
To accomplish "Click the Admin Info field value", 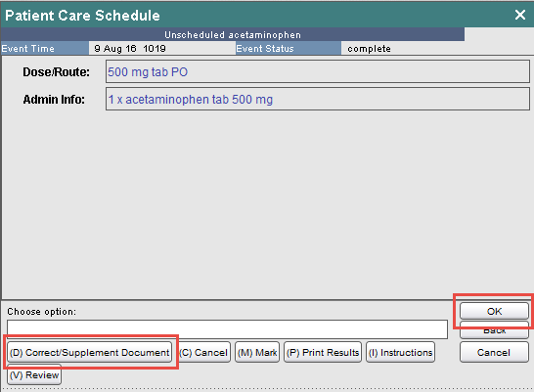I will (318, 99).
